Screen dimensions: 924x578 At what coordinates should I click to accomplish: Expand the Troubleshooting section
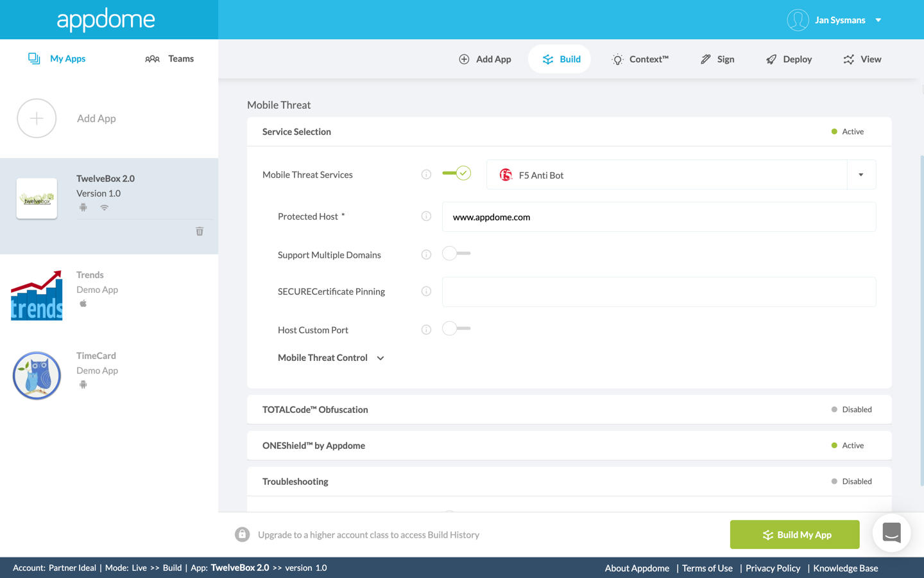tap(569, 482)
